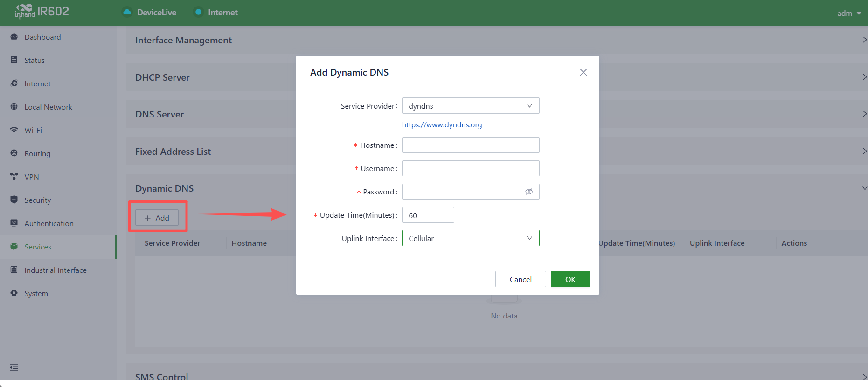Collapse the Dynamic DNS section
Screen dimensions: 868x387
tap(864, 188)
